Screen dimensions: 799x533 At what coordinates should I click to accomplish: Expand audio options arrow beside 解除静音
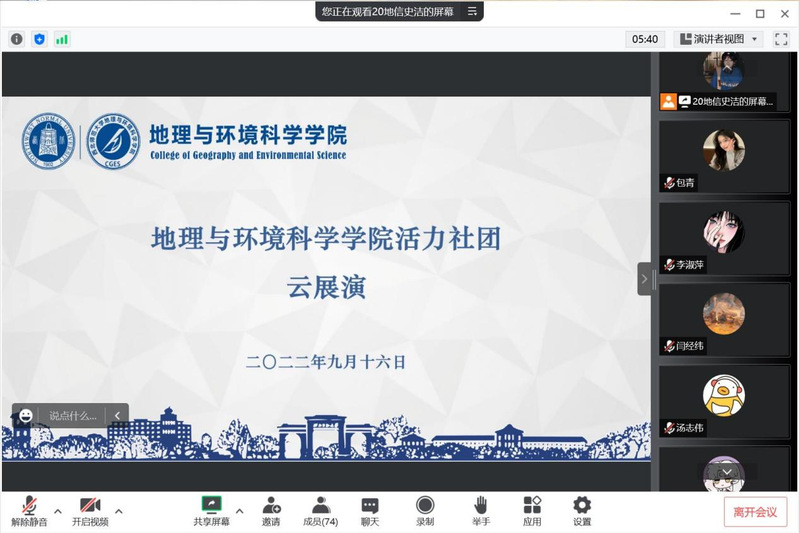pyautogui.click(x=58, y=511)
